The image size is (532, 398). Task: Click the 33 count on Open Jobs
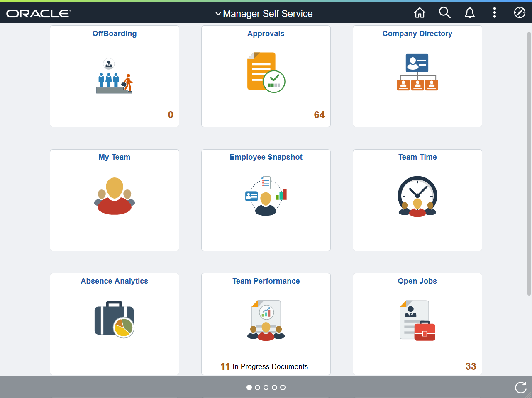click(x=471, y=366)
